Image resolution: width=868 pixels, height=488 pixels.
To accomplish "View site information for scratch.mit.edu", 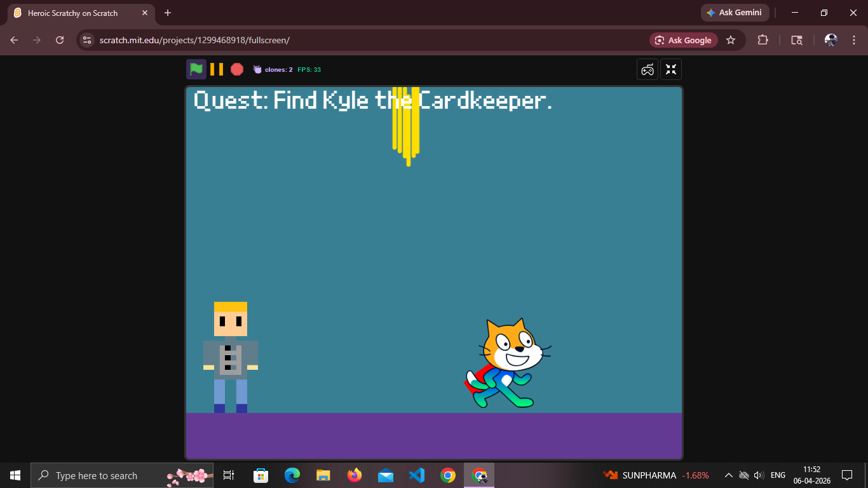I will (x=88, y=40).
